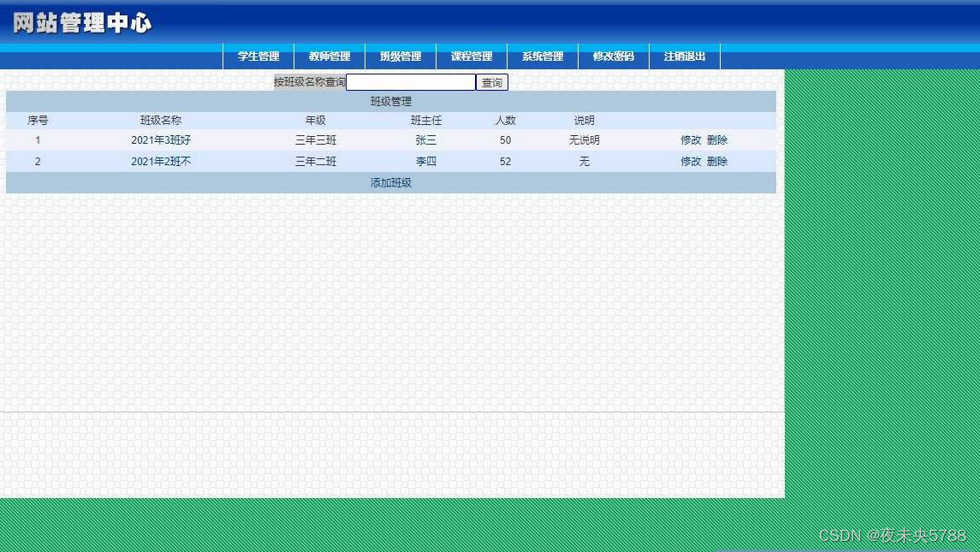Viewport: 980px width, 552px height.
Task: Select teacher cell 李四
Action: 425,161
